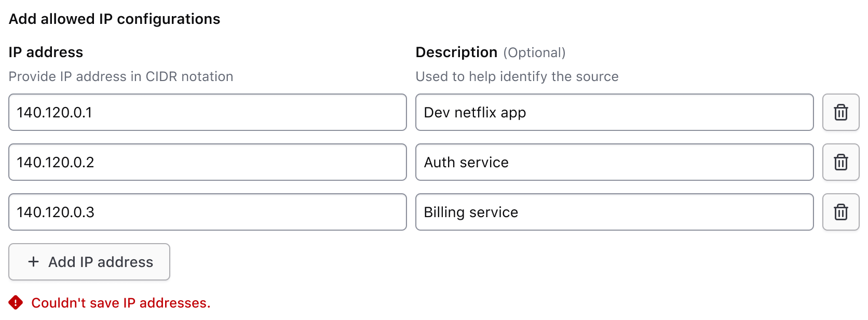Edit the Dev netflix app description
Image resolution: width=868 pixels, height=320 pixels.
click(614, 112)
